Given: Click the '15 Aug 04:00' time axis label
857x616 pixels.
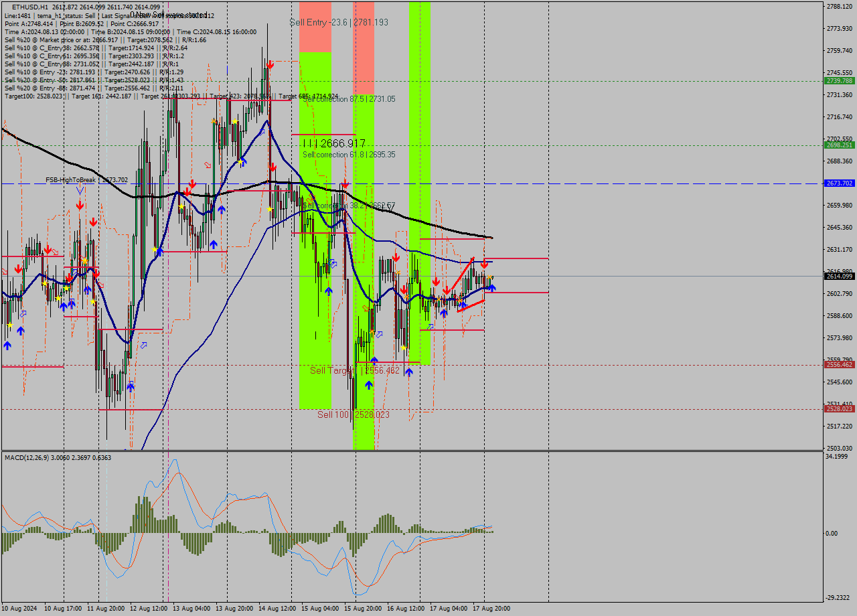Looking at the screenshot, I should tap(320, 609).
